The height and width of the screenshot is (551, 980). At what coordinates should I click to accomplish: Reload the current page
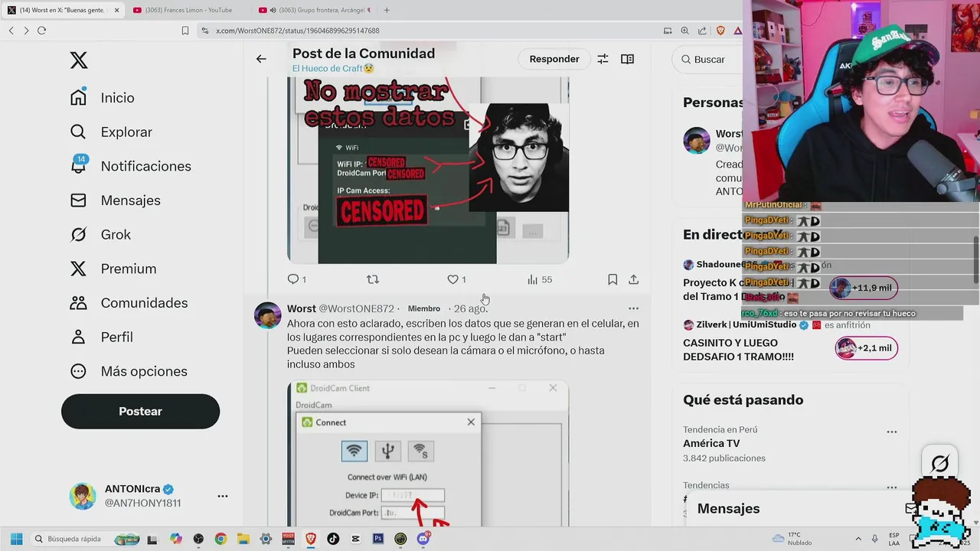41,31
